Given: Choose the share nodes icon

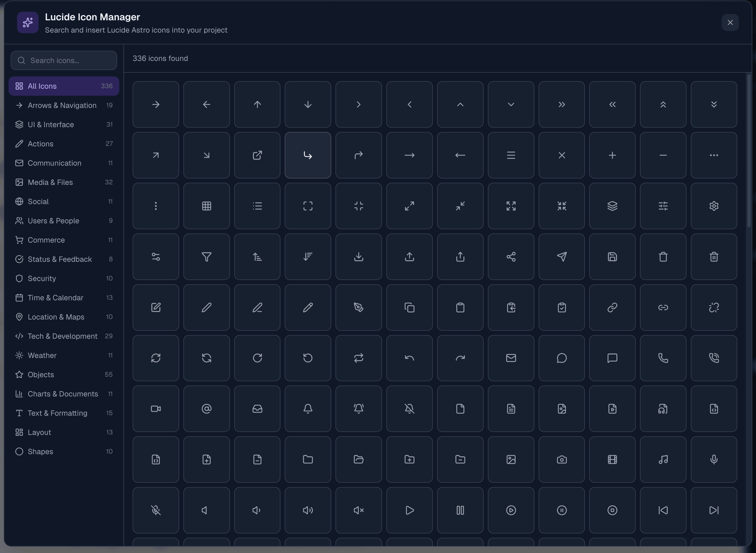Looking at the screenshot, I should coord(511,257).
